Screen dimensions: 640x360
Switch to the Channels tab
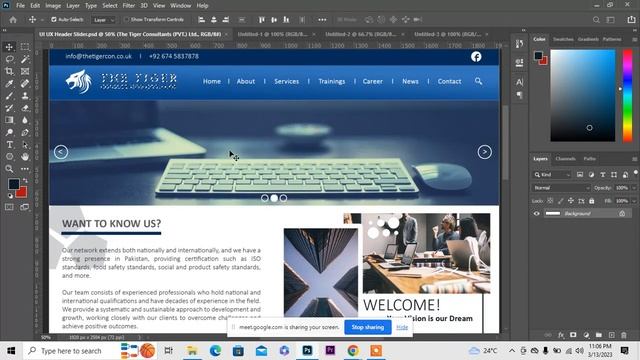pos(565,159)
